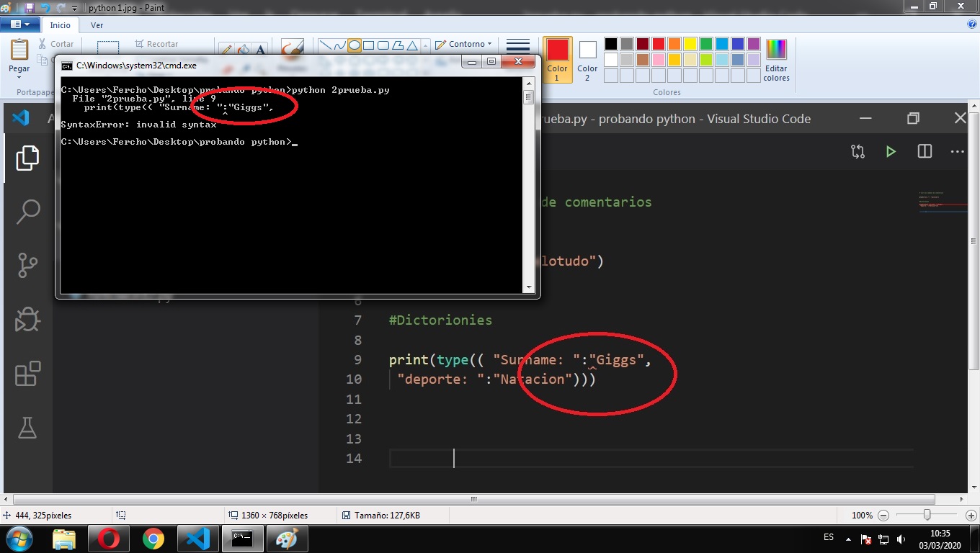Screen dimensions: 980x553
Task: Click Run and Debug bug icon in VS Code
Action: 27,319
